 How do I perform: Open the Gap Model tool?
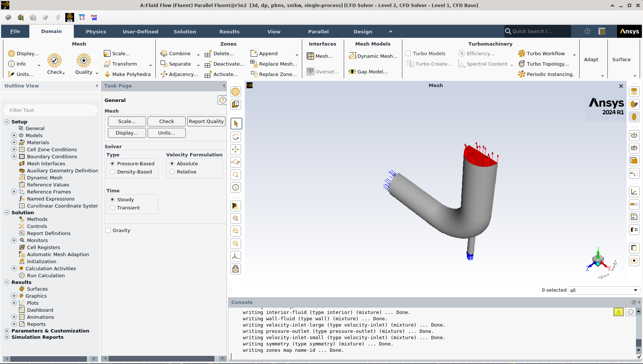368,72
